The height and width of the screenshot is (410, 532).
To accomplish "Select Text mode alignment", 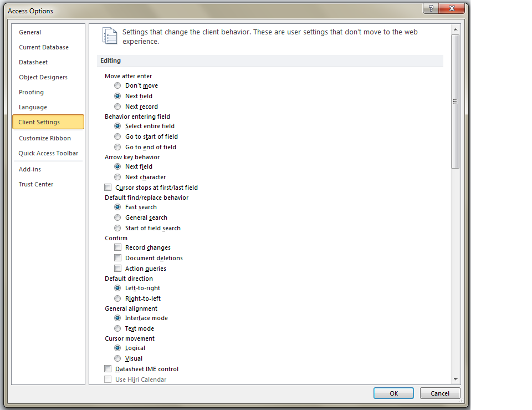I will [117, 328].
